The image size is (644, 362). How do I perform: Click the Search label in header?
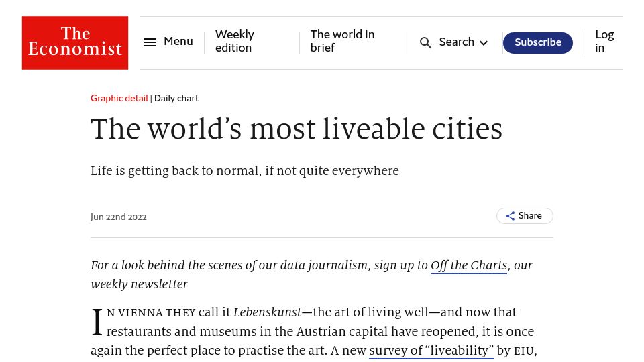pos(456,42)
